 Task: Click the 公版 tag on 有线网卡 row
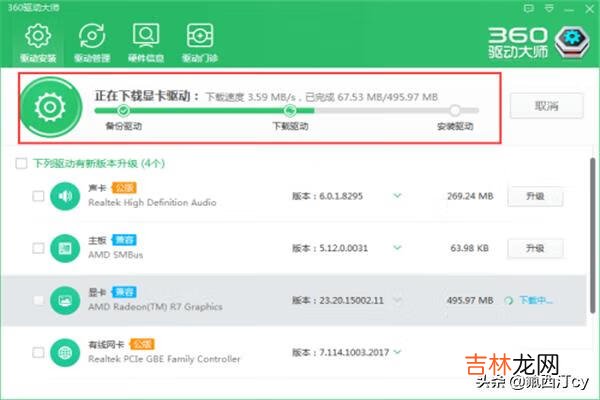142,344
